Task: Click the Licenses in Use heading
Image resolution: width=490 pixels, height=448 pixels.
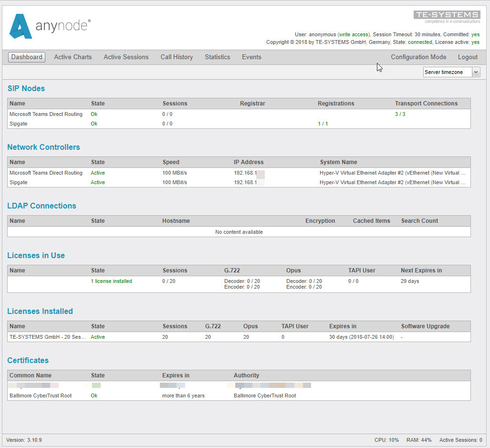Action: (x=36, y=256)
